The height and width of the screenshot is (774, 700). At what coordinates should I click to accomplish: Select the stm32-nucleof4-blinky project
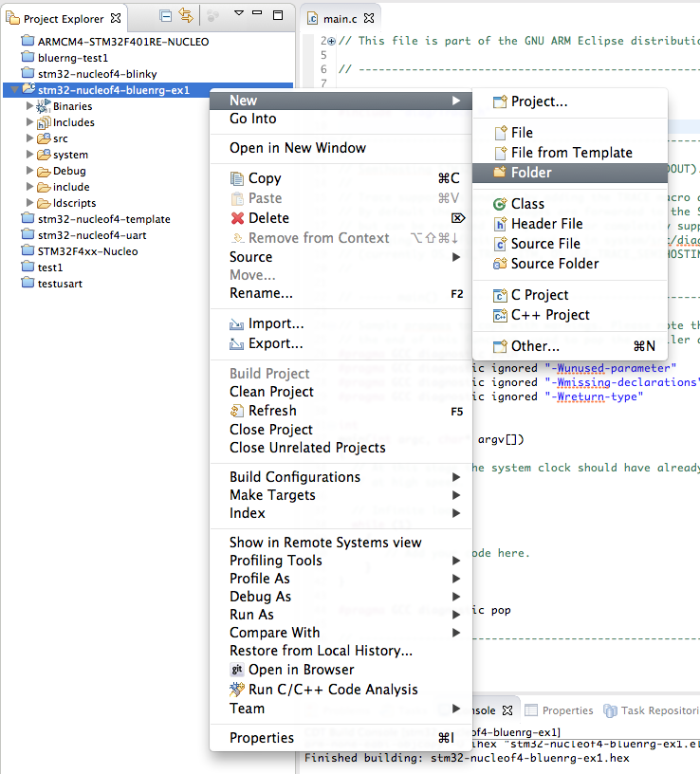[x=98, y=74]
